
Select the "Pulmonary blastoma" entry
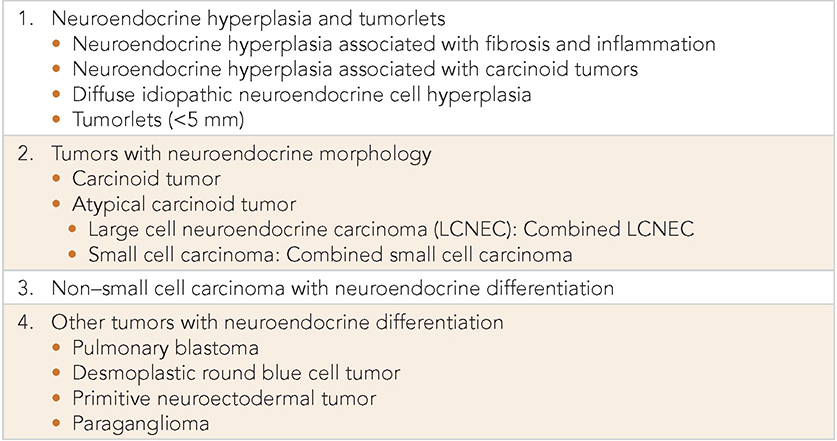tap(163, 348)
